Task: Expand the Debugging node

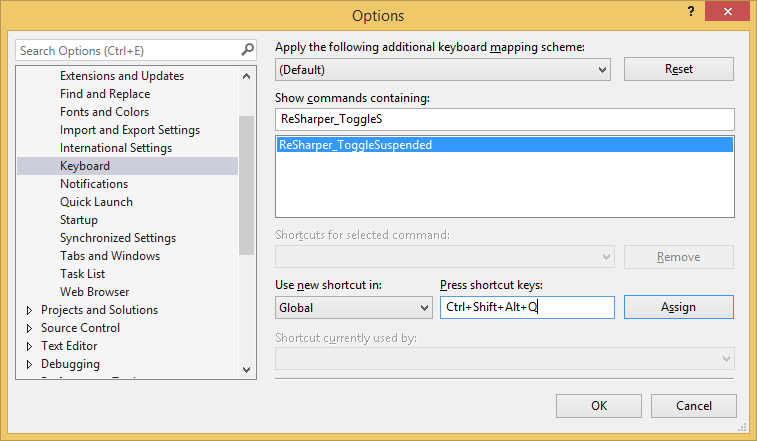Action: [30, 364]
